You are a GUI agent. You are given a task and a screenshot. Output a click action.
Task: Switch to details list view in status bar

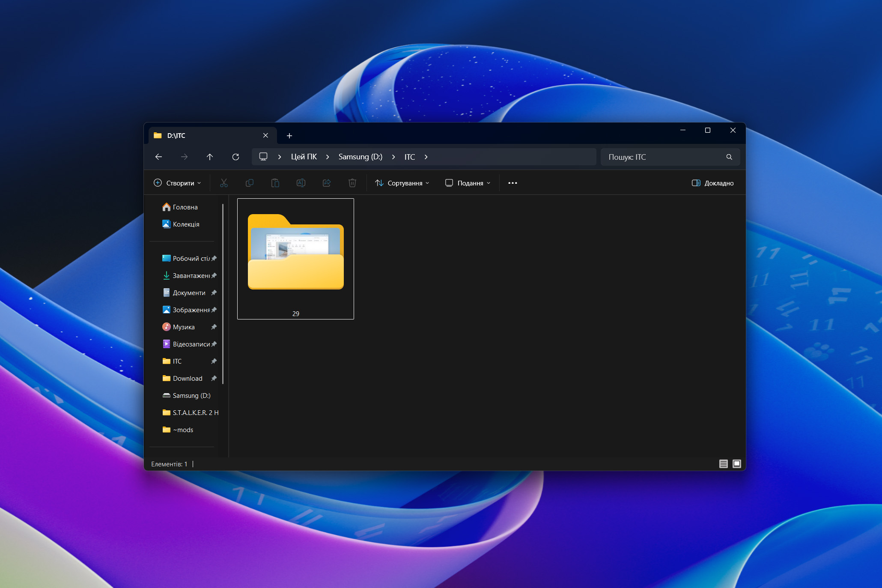coord(723,464)
